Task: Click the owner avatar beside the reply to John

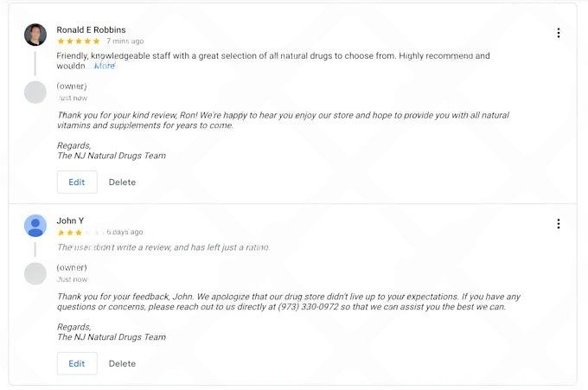Action: [35, 273]
